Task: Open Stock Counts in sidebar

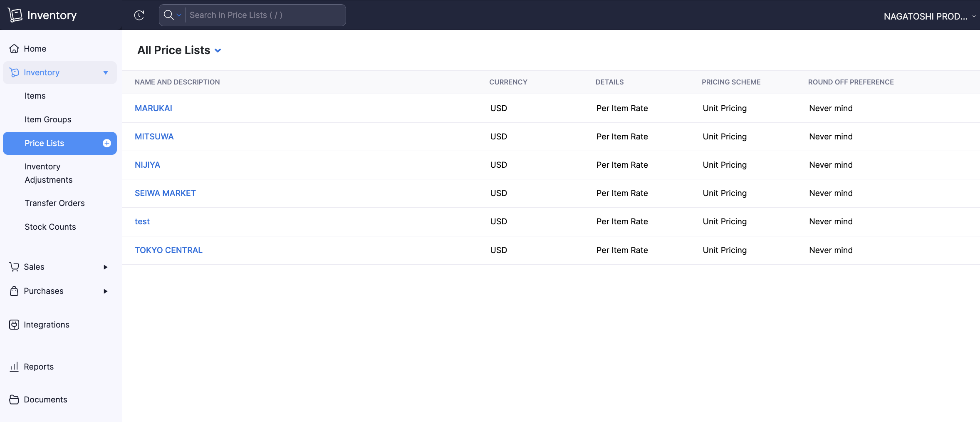Action: [x=50, y=227]
